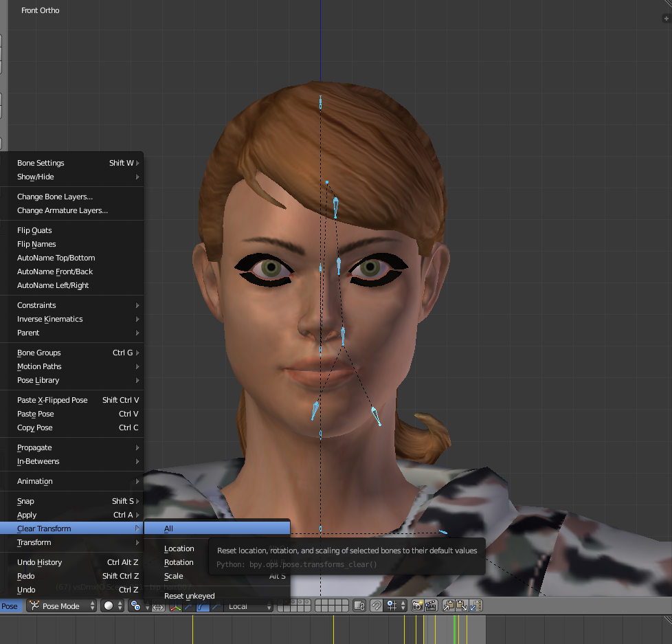The width and height of the screenshot is (672, 644).
Task: Select the translate manipulator arrow icon
Action: (x=188, y=606)
